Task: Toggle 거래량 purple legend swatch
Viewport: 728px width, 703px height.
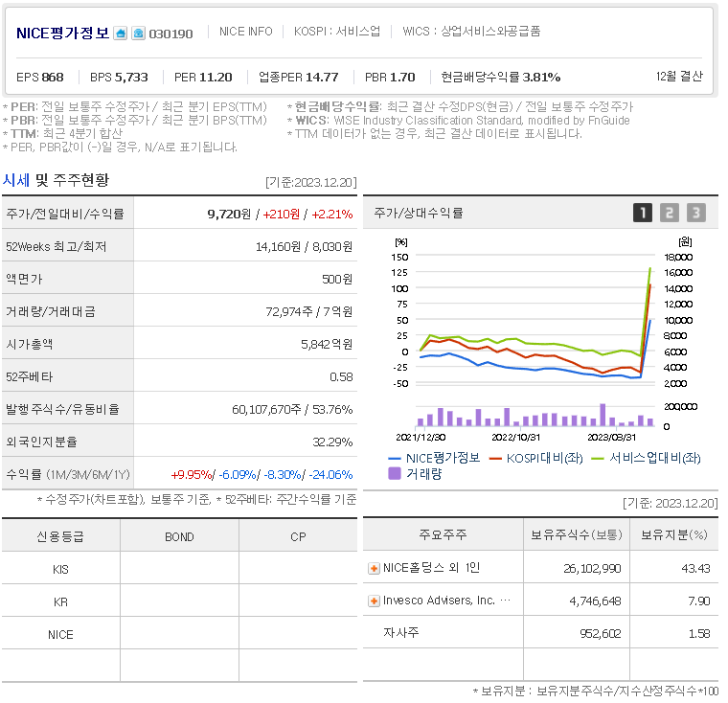Action: tap(395, 474)
